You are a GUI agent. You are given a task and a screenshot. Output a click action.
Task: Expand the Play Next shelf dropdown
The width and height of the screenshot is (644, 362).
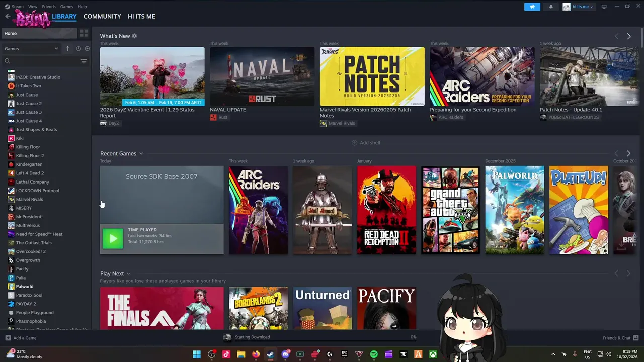pyautogui.click(x=128, y=274)
